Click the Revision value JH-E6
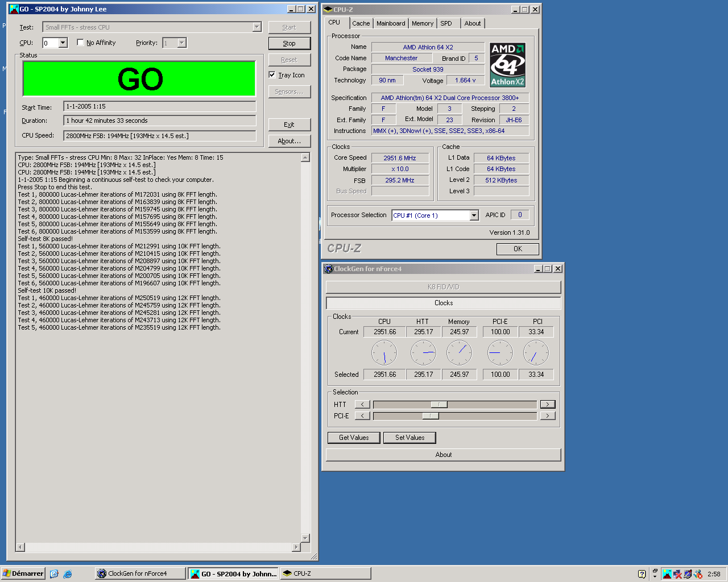The width and height of the screenshot is (728, 582). coord(514,120)
